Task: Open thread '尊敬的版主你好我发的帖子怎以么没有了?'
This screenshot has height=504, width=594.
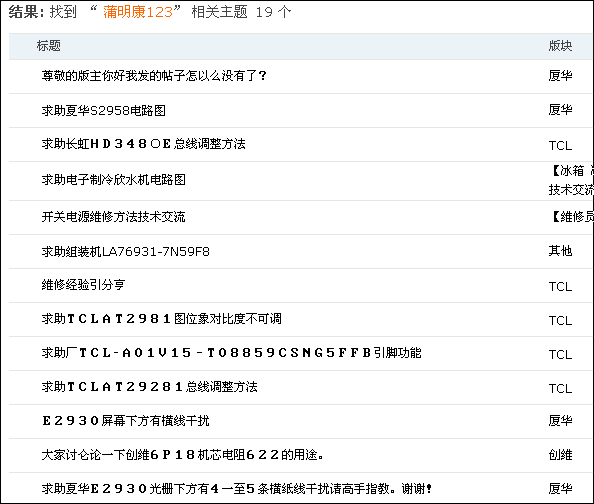Action: (154, 76)
